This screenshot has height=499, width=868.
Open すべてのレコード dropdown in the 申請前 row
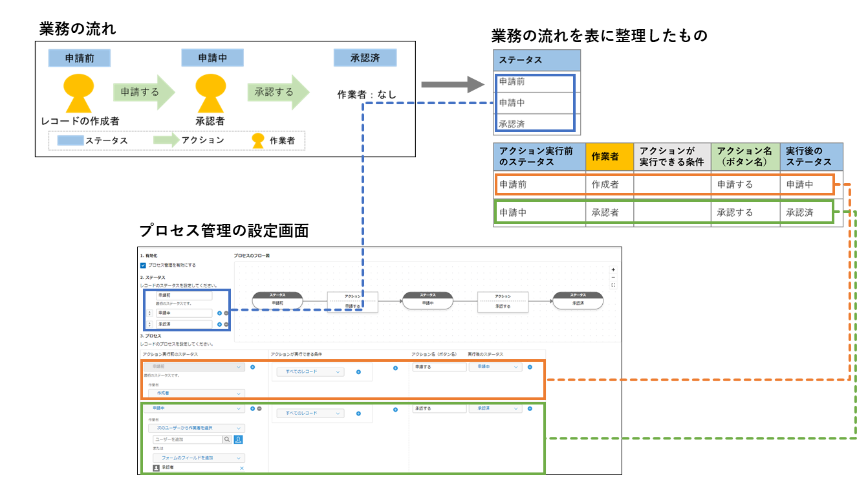[310, 372]
